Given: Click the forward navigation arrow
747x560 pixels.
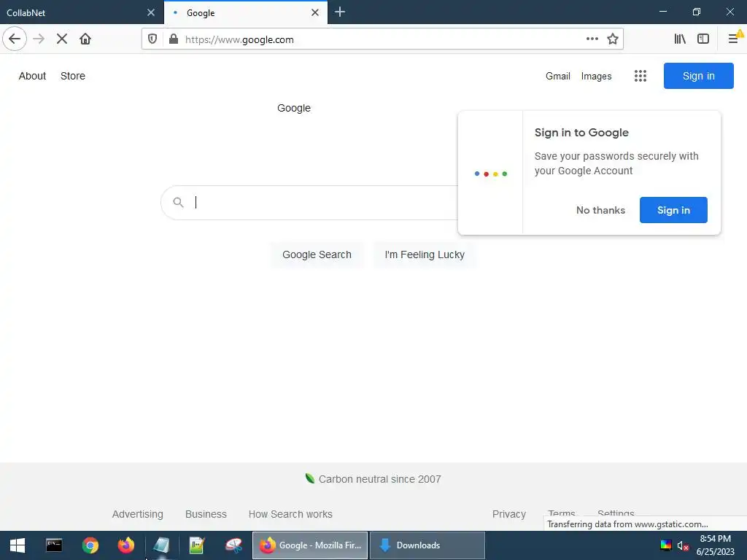Looking at the screenshot, I should point(39,39).
